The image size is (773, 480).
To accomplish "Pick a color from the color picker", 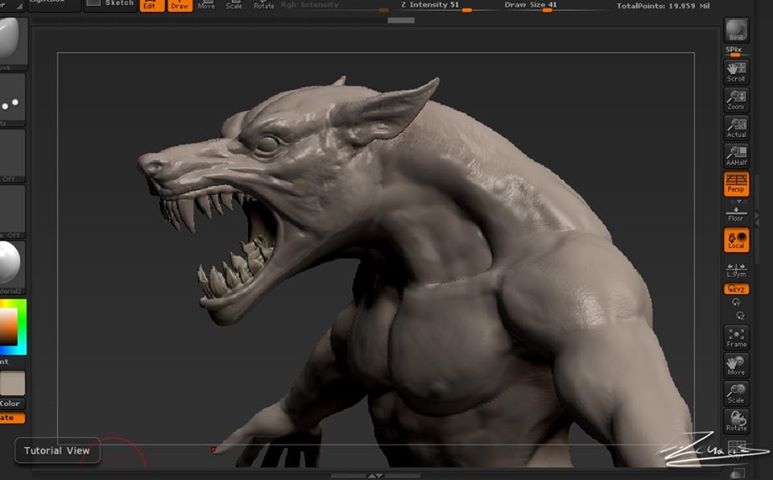I will [x=10, y=324].
